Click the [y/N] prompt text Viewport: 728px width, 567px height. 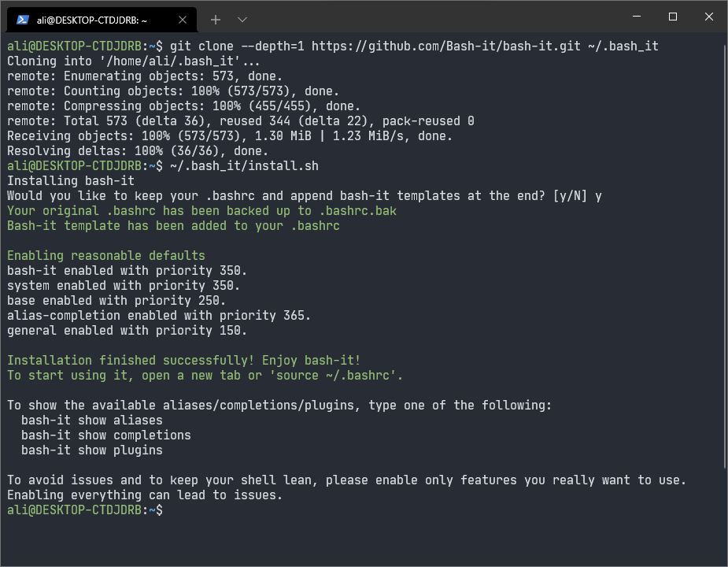(570, 195)
